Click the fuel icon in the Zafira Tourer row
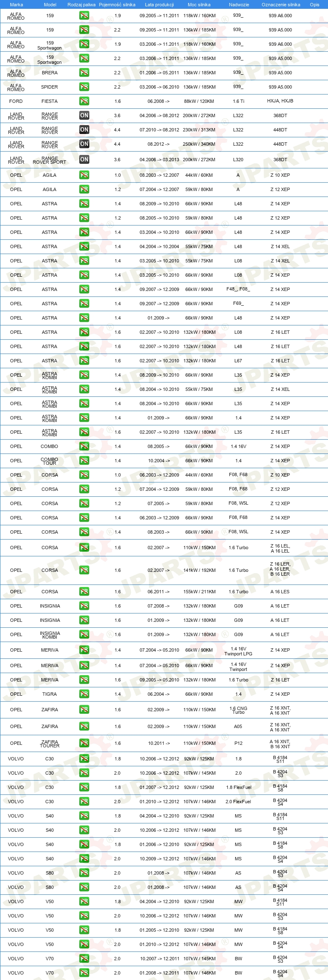This screenshot has height=980, width=328. tap(84, 743)
